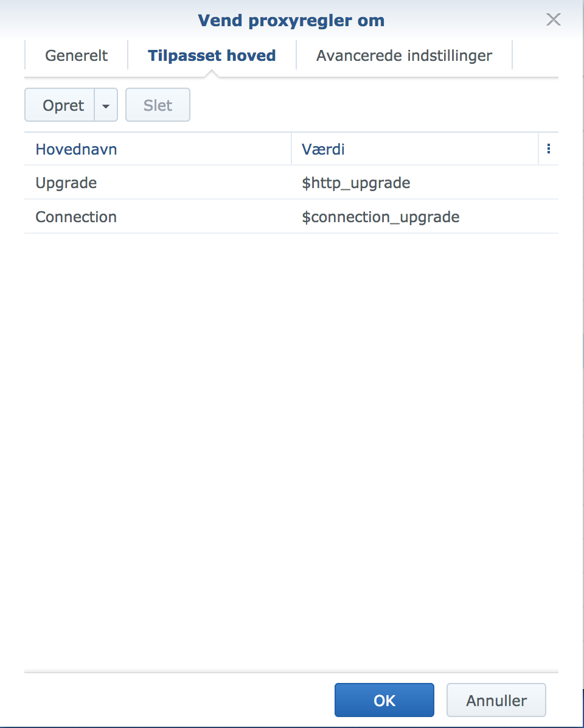
Task: Confirm changes with the OK button
Action: click(384, 699)
